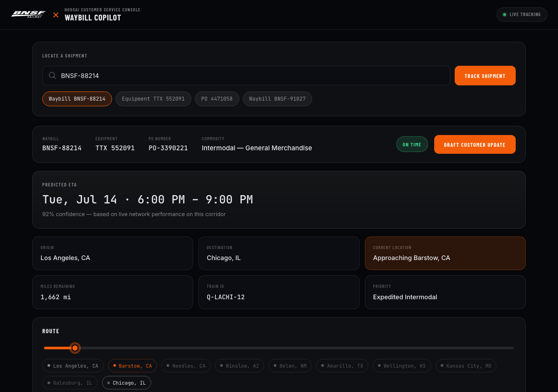Select the Belen, NM route stop
This screenshot has height=392, width=558.
pos(290,366)
